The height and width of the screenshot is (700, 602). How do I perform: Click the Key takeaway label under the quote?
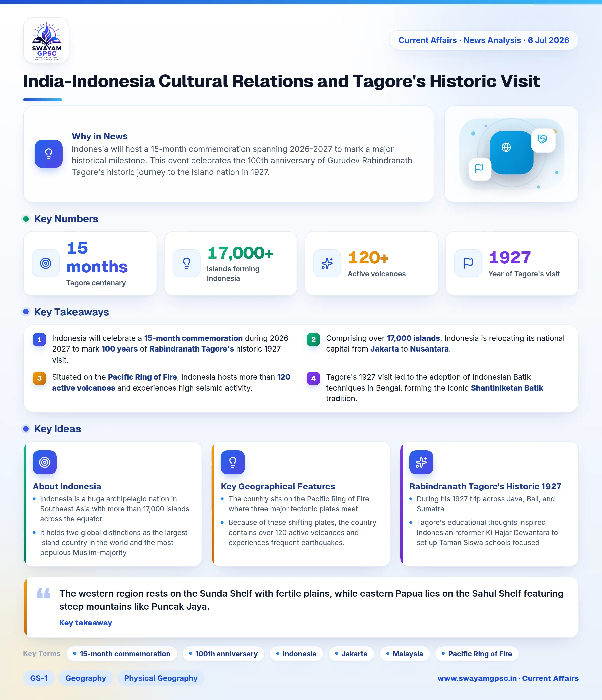point(86,623)
